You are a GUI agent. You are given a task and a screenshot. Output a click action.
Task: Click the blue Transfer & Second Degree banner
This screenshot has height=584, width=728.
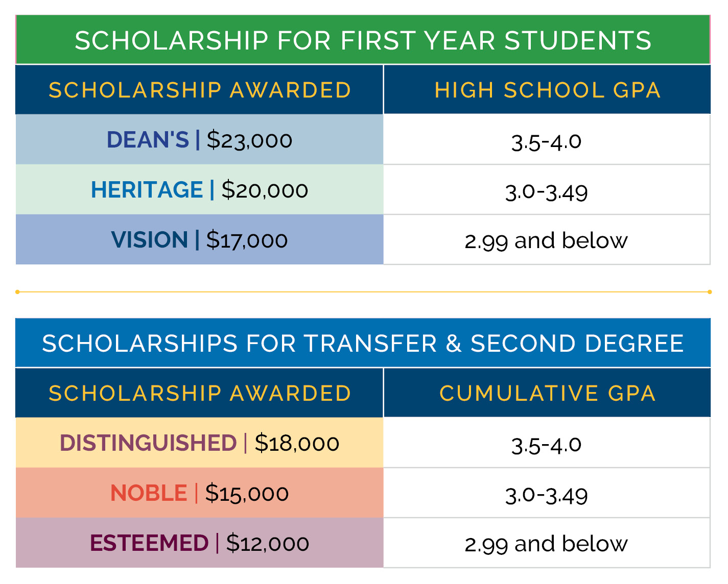point(363,343)
